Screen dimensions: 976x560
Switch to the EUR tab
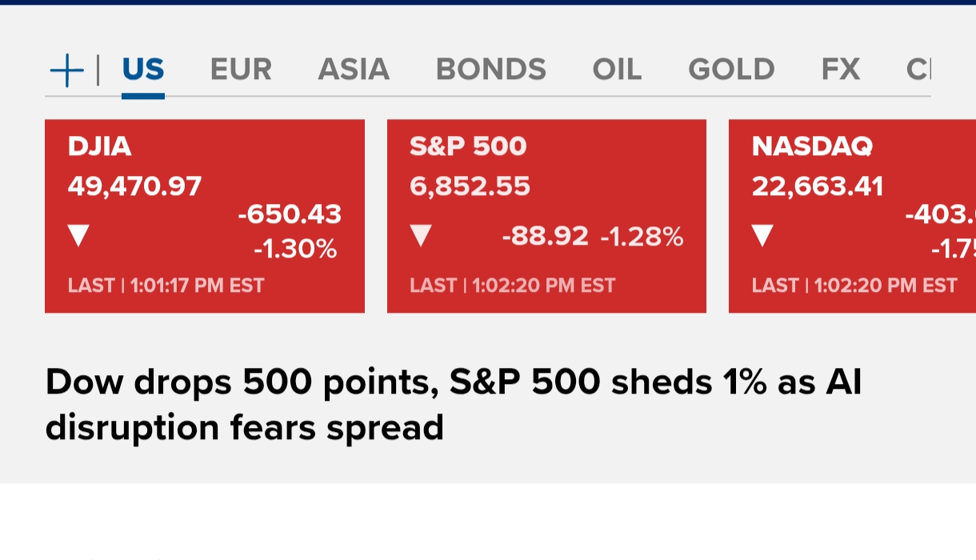pyautogui.click(x=241, y=70)
